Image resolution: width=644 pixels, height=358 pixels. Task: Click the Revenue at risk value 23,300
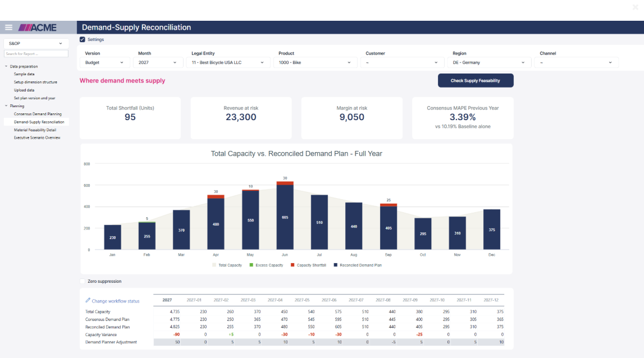tap(241, 117)
